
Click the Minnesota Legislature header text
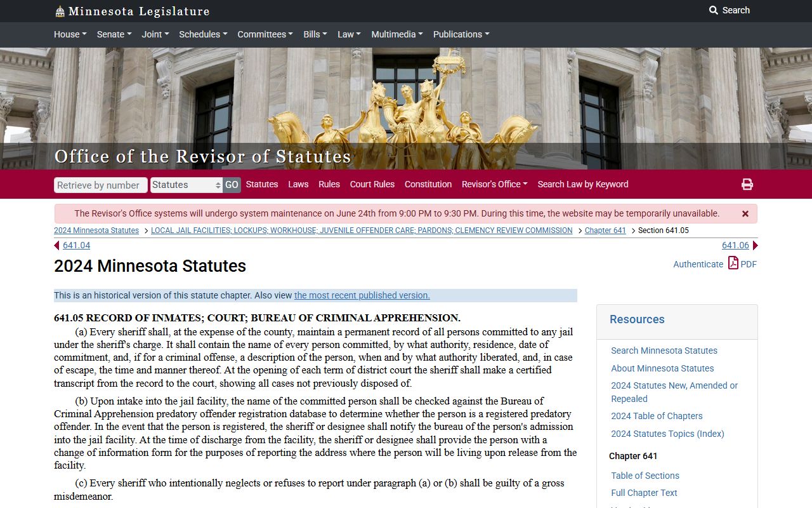click(x=139, y=11)
